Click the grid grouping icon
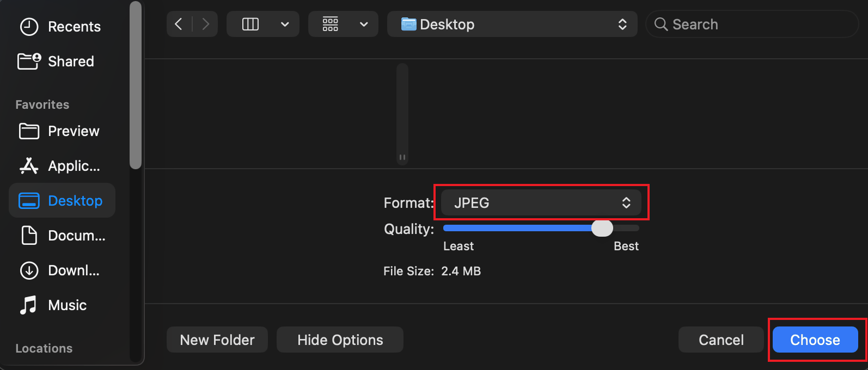This screenshot has width=868, height=370. (331, 24)
